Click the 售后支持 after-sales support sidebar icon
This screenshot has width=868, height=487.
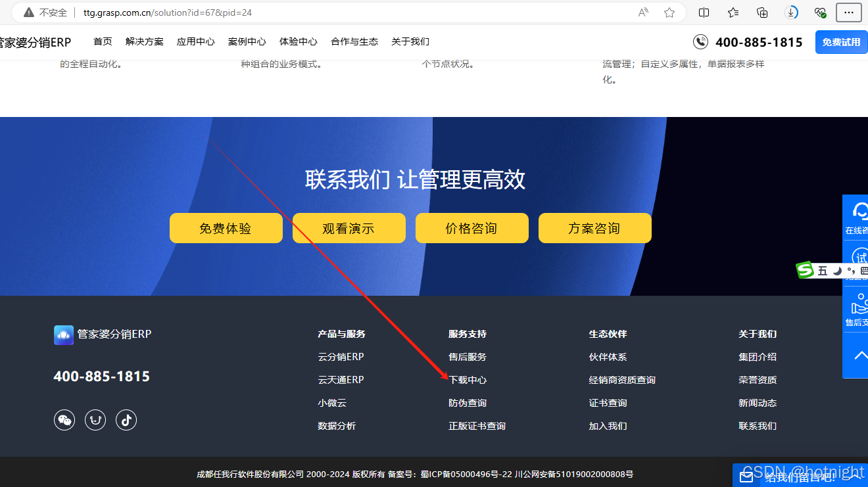(x=860, y=306)
